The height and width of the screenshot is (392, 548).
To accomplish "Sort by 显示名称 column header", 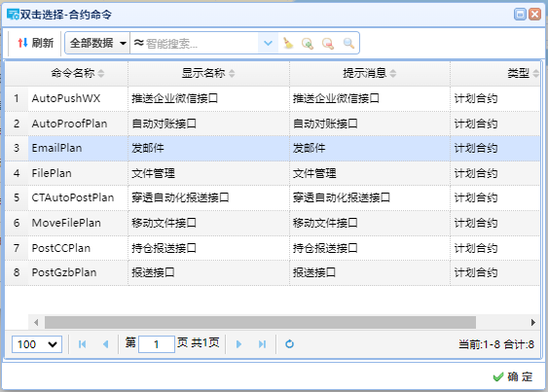I will [x=208, y=73].
